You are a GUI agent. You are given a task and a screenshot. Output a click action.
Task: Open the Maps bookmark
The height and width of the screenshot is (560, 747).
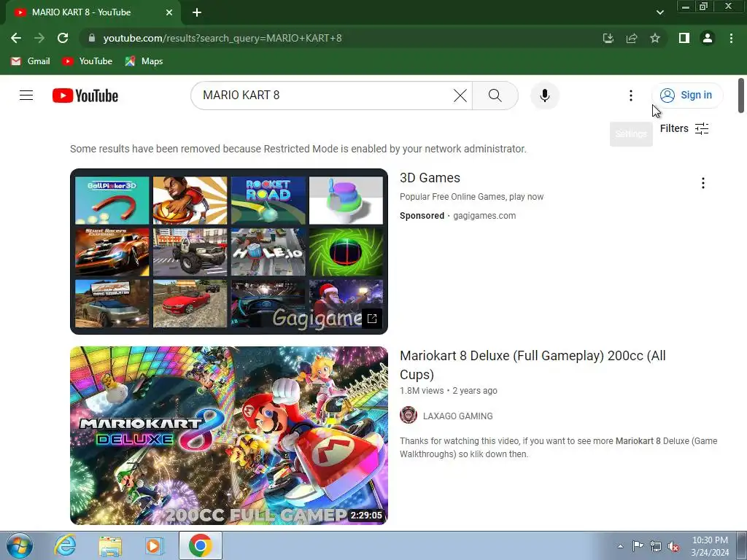click(x=144, y=61)
